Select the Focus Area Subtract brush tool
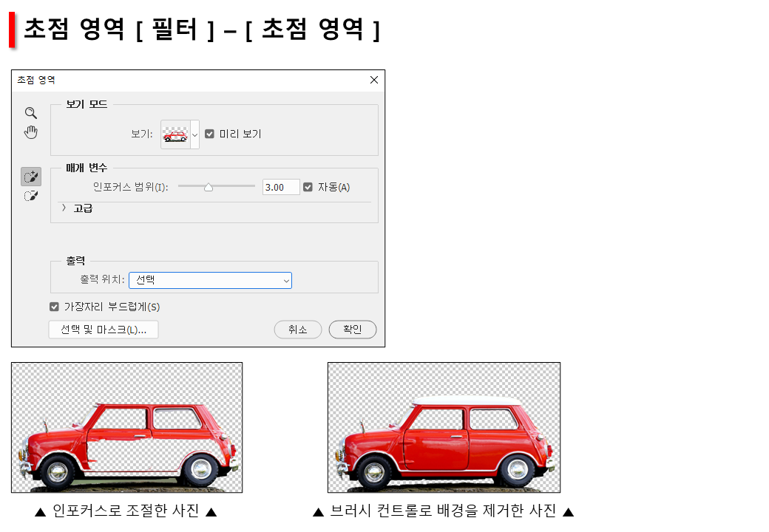769x532 pixels. pos(31,197)
